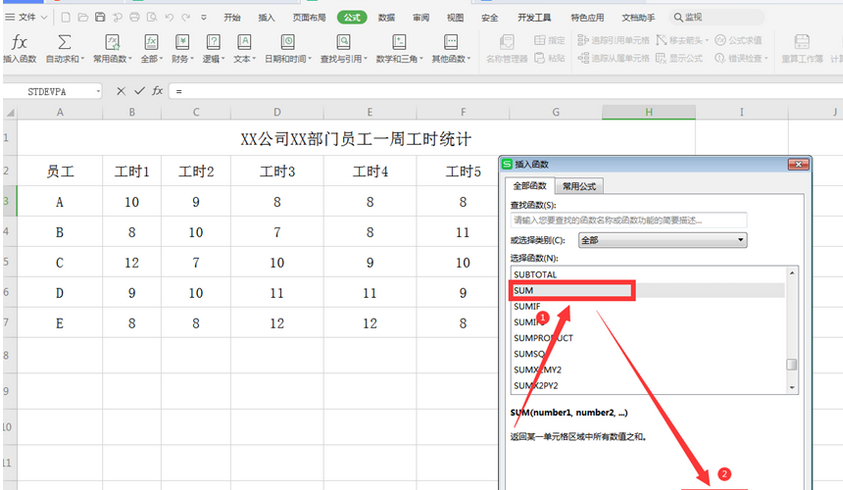The image size is (843, 490).
Task: Click the 特色应用 ribbon tab
Action: click(587, 18)
